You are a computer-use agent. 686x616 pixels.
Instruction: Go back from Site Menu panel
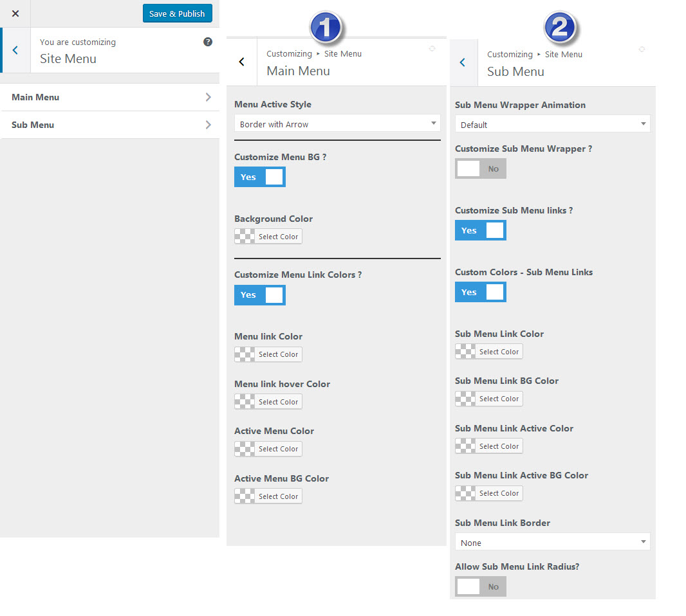point(15,50)
